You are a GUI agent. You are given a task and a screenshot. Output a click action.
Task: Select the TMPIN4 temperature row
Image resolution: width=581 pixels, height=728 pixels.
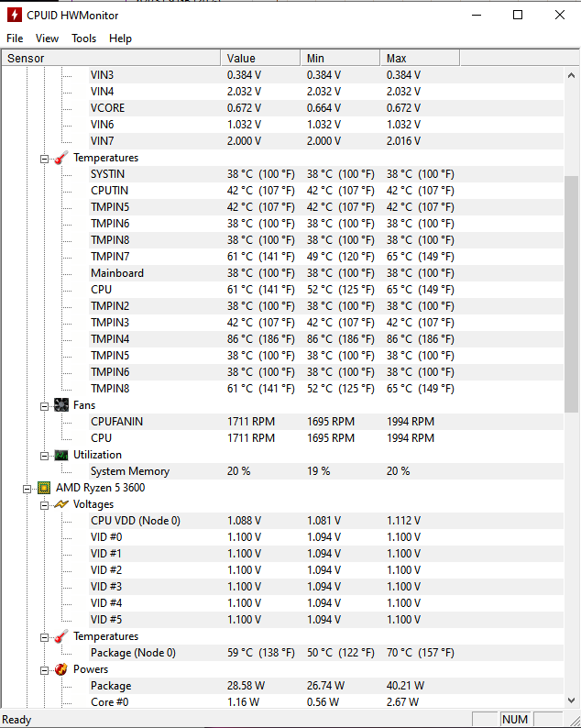[x=282, y=339]
